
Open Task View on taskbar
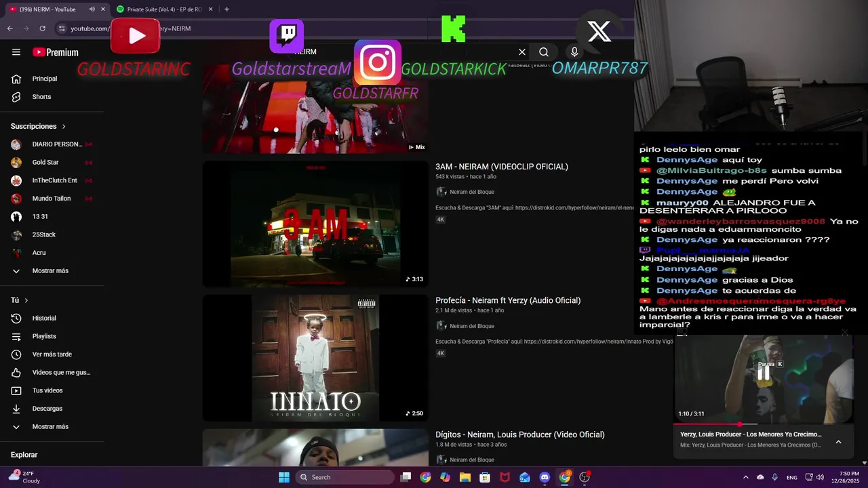(x=406, y=477)
